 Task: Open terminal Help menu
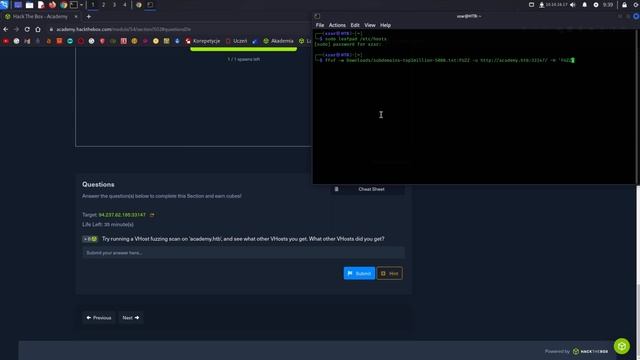(385, 25)
